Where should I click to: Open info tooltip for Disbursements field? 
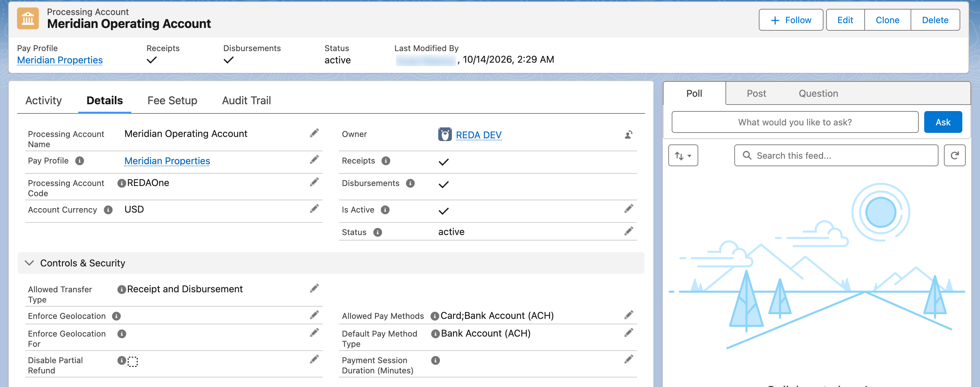tap(410, 183)
